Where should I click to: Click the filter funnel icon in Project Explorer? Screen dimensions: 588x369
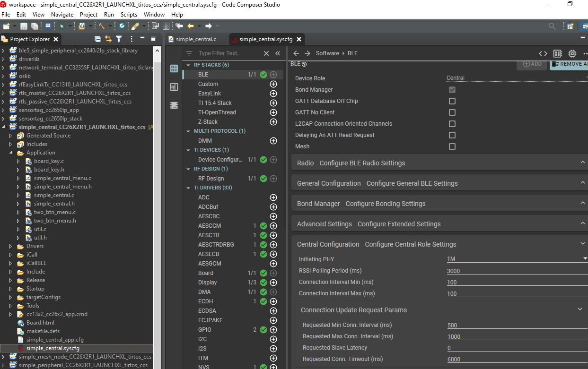click(119, 39)
